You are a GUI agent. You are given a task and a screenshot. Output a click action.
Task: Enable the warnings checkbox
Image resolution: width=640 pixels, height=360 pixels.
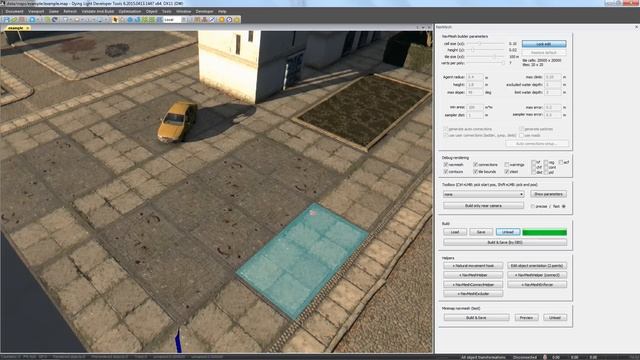507,164
